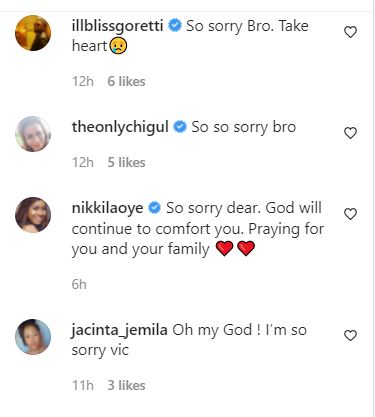The image size is (375, 417).
Task: Click verified badge next to theonlychigul
Action: [180, 127]
